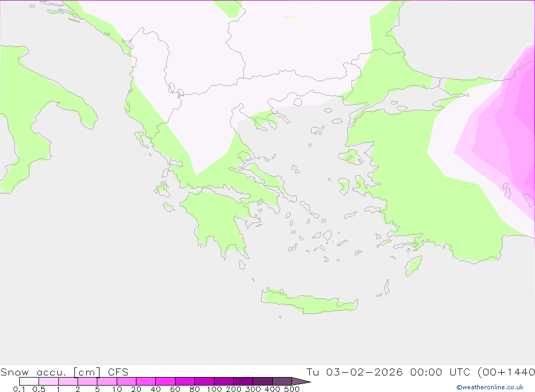Screen dimensions: 535x392
Task: Click the legend arrow tip above 500
Action: point(302,381)
